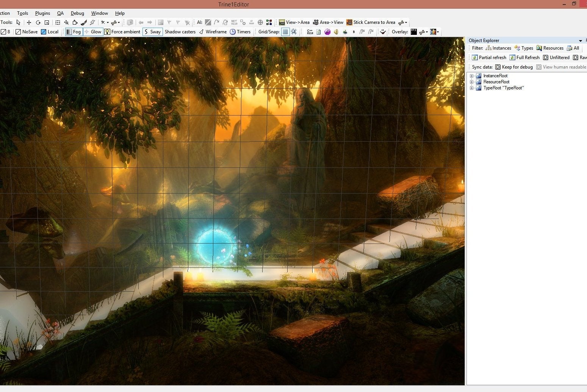Click the Area->View button

[328, 22]
